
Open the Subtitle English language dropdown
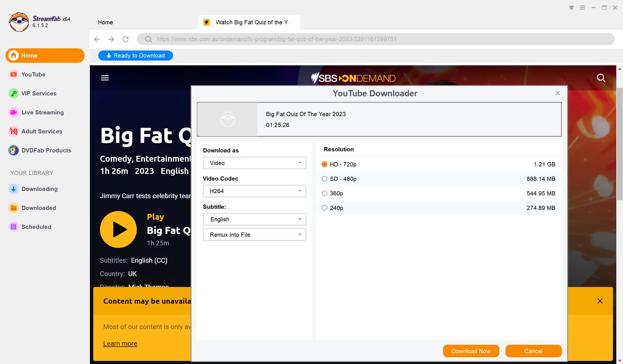(x=255, y=219)
